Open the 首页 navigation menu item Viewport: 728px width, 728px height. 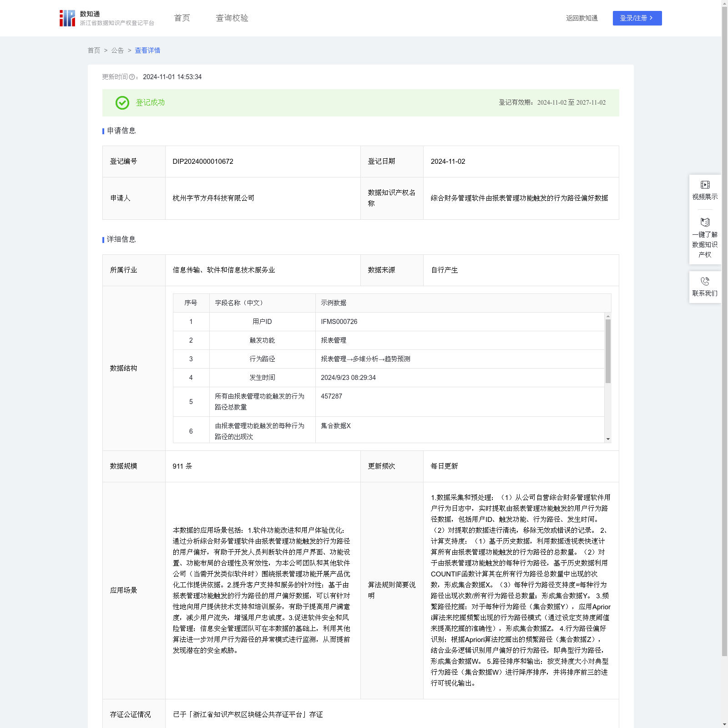click(x=182, y=18)
